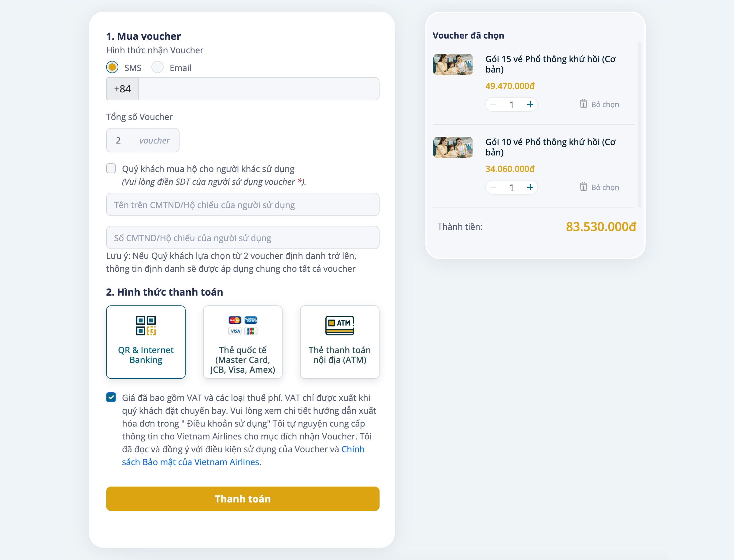The height and width of the screenshot is (560, 734).
Task: Increase quantity of the 10-ticket package
Action: (x=530, y=187)
